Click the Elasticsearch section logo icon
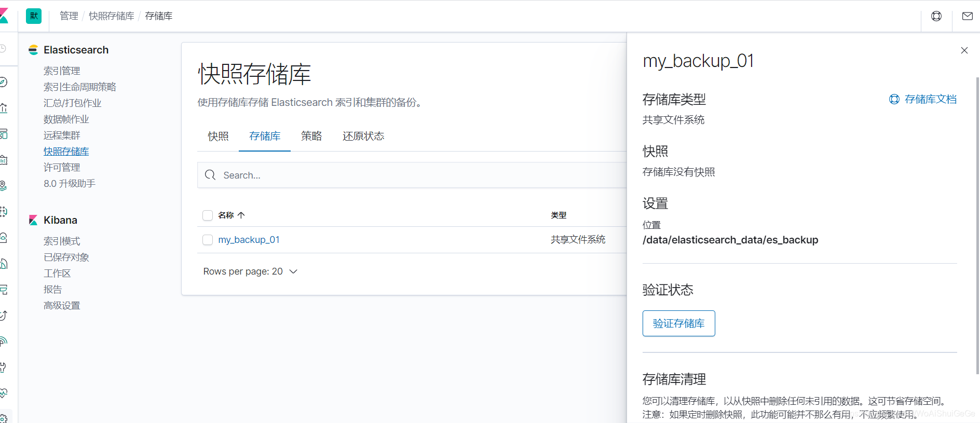The image size is (980, 423). click(33, 50)
